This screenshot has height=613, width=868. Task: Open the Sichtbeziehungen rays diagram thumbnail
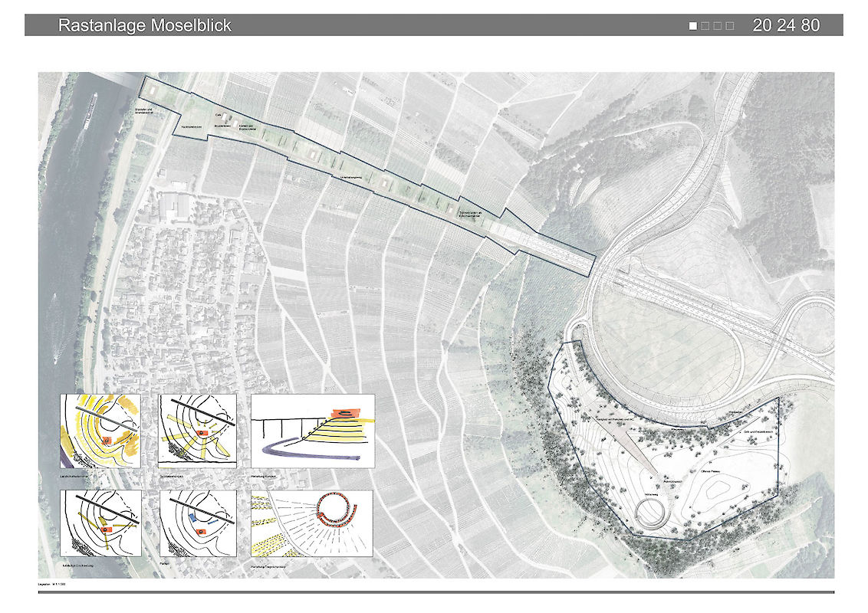click(x=199, y=431)
